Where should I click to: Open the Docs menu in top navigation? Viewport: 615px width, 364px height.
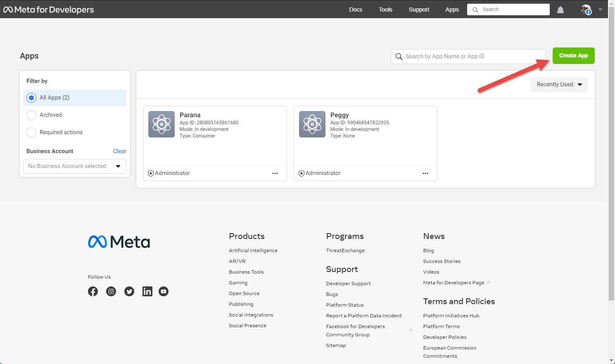[x=355, y=9]
